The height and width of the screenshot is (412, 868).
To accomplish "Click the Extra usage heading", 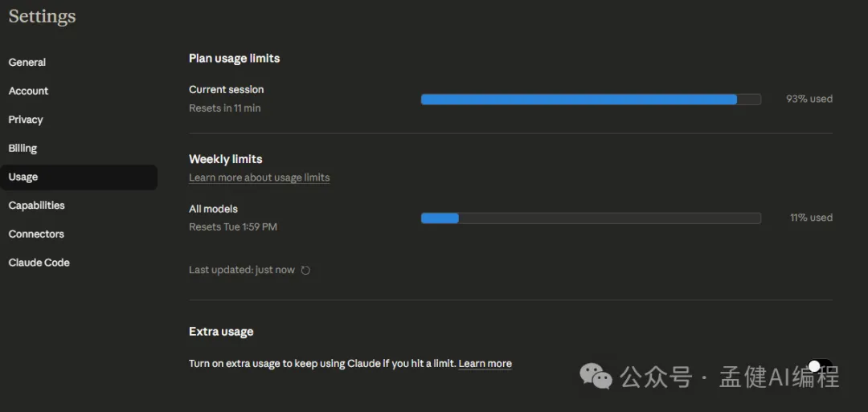I will tap(221, 332).
